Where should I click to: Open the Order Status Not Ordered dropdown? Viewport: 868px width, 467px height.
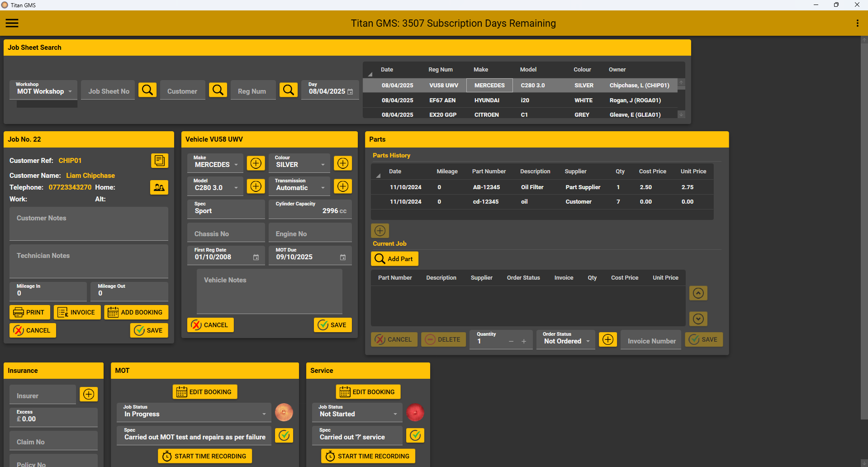[566, 339]
